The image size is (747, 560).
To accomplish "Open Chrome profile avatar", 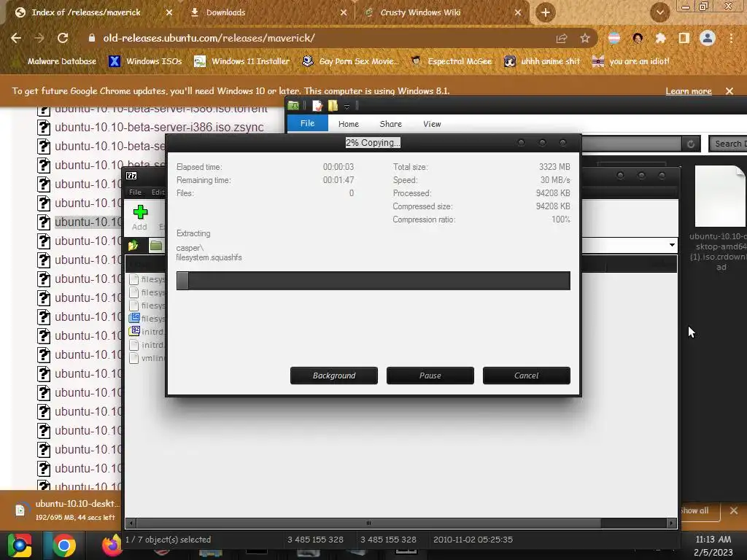I will [708, 38].
